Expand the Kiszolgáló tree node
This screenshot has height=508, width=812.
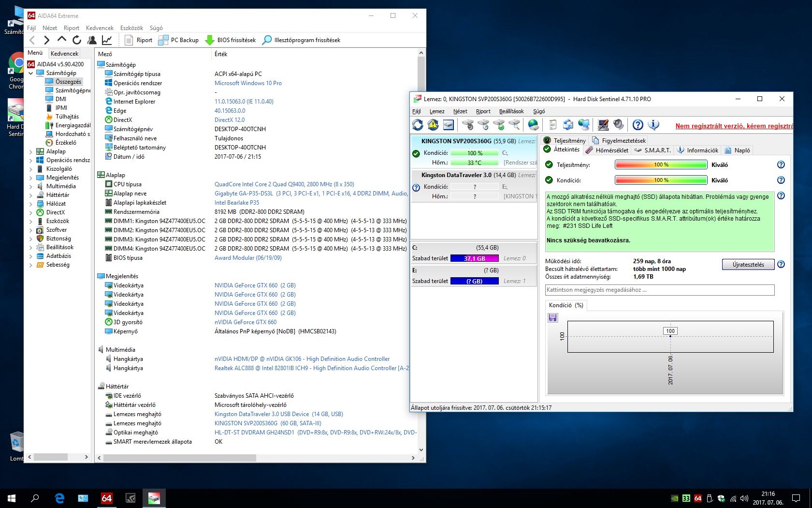[31, 169]
